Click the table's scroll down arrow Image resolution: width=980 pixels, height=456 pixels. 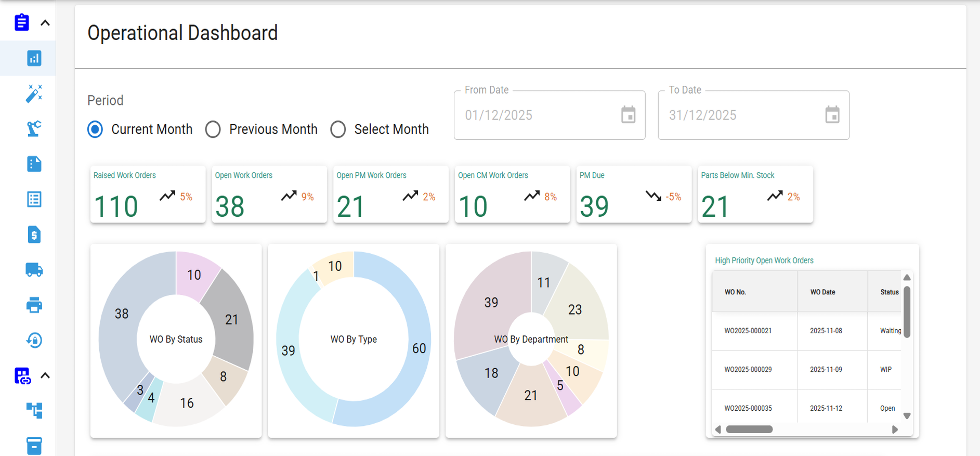click(907, 416)
